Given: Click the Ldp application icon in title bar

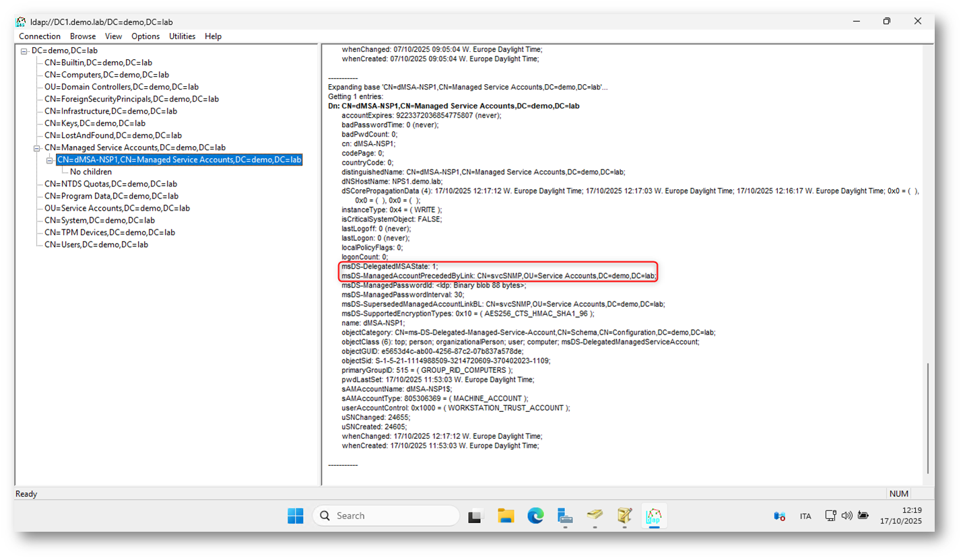Looking at the screenshot, I should (22, 22).
